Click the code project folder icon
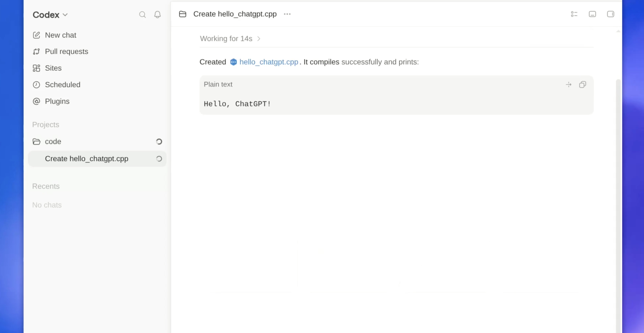 37,142
